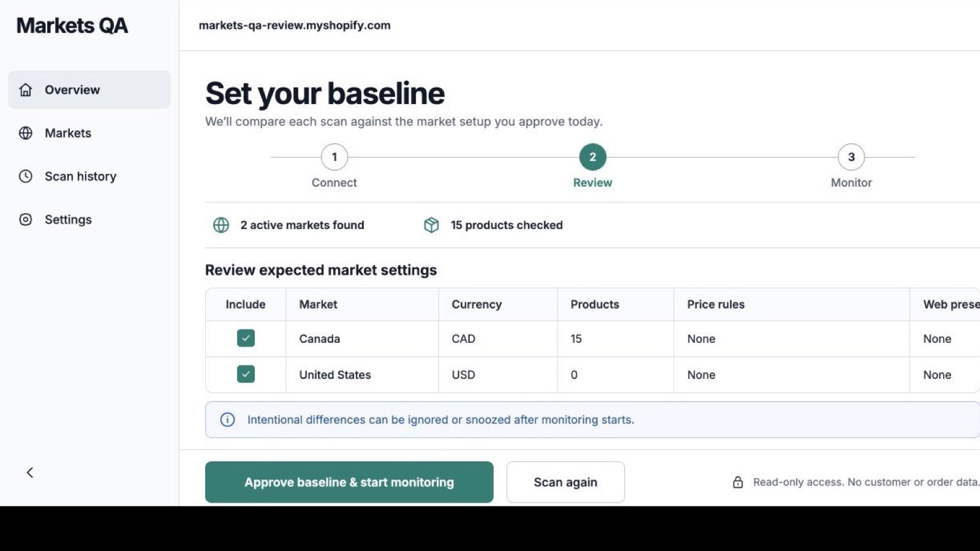Viewport: 980px width, 551px height.
Task: Click globe icon beside active markets found
Action: (x=221, y=225)
